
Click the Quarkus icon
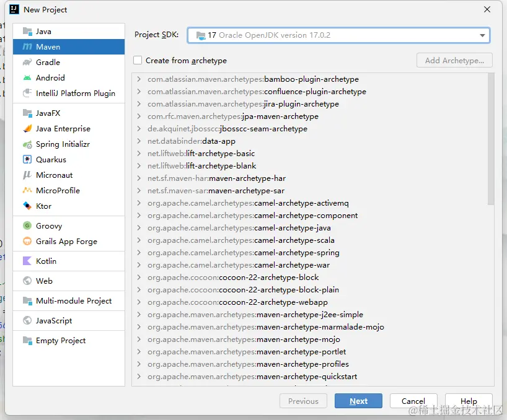pyautogui.click(x=27, y=160)
